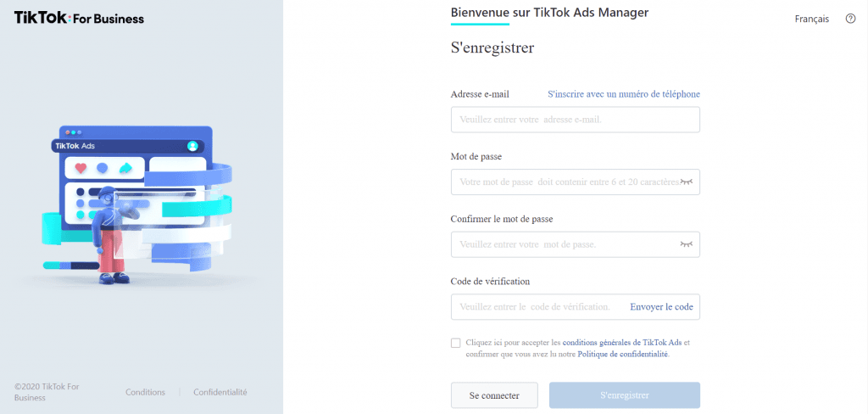The height and width of the screenshot is (414, 868).
Task: Toggle visibility in Confirmer le mot de passe
Action: [687, 243]
